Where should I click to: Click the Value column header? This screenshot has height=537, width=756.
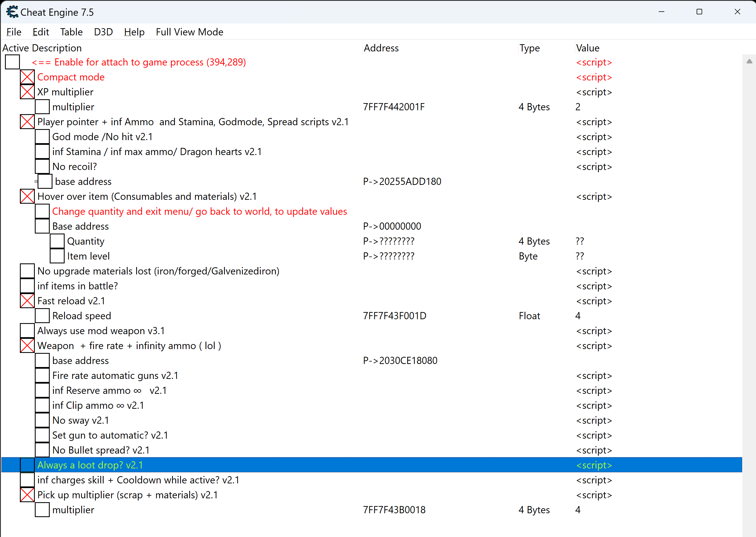coord(588,48)
